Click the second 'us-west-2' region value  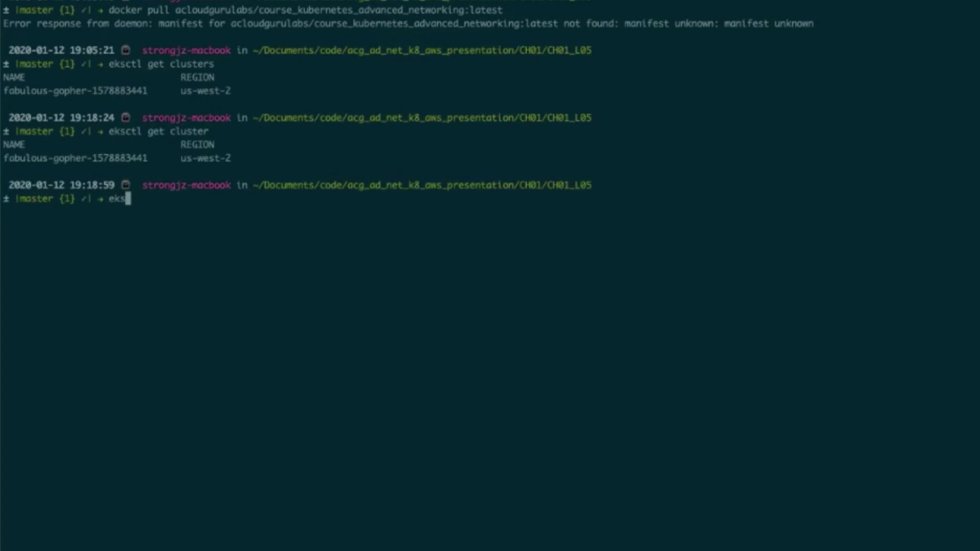coord(205,158)
